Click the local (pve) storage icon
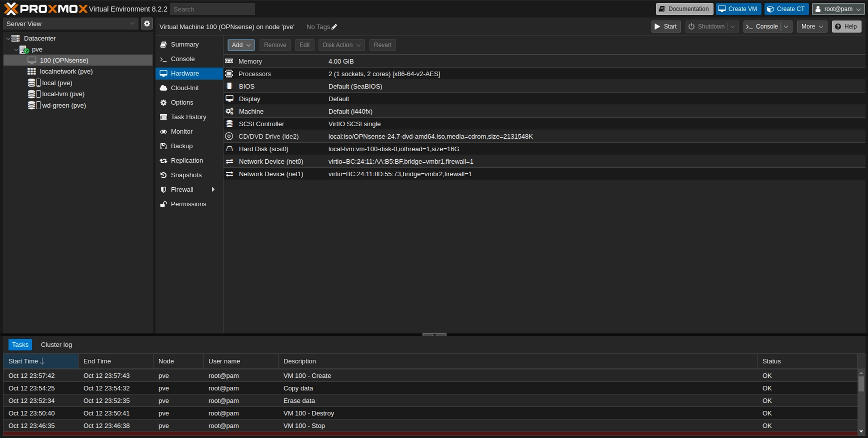The width and height of the screenshot is (868, 438). [34, 83]
